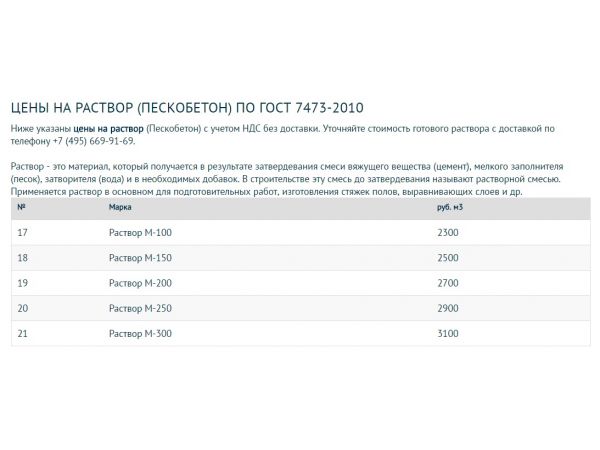Click the price 3100 for М-300

[447, 333]
